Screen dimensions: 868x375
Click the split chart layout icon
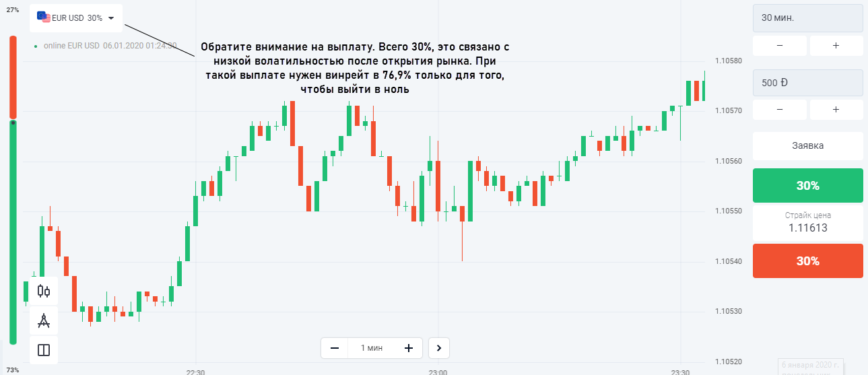point(44,350)
